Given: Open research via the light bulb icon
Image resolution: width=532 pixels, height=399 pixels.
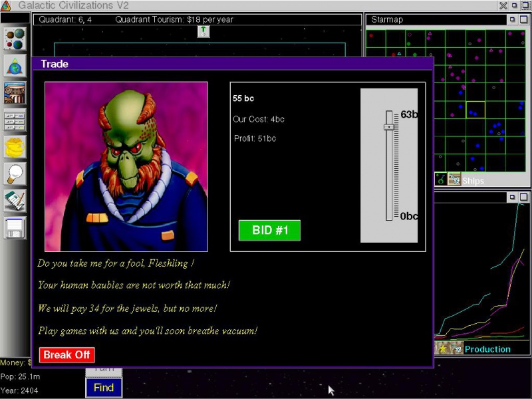Looking at the screenshot, I should 15,174.
